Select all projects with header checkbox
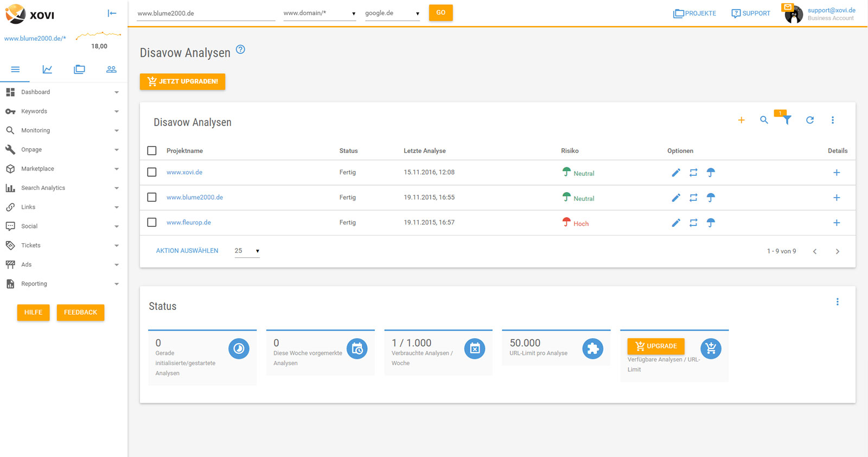868x457 pixels. coord(152,150)
